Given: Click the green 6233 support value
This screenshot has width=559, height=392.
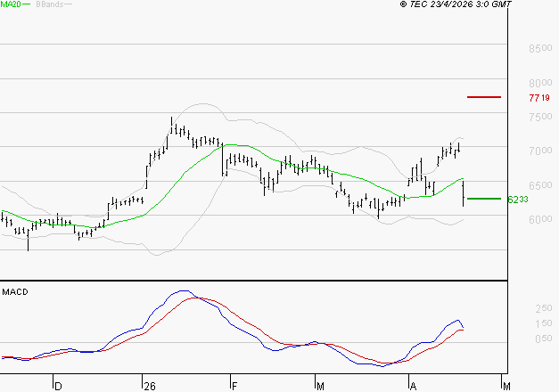Looking at the screenshot, I should 518,200.
